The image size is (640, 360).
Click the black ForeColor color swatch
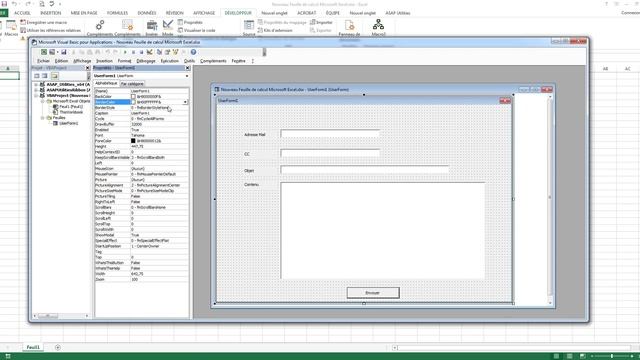(133, 141)
